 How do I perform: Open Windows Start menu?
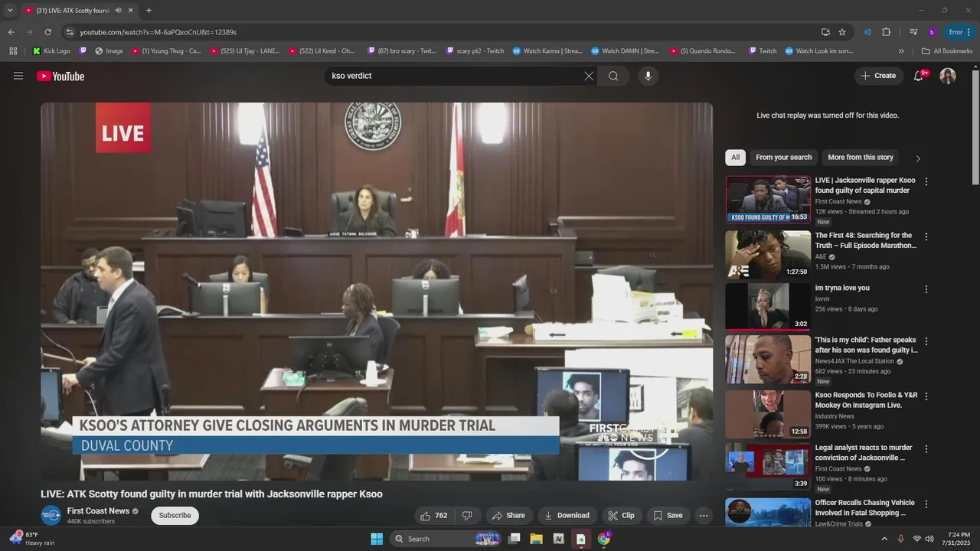click(377, 539)
